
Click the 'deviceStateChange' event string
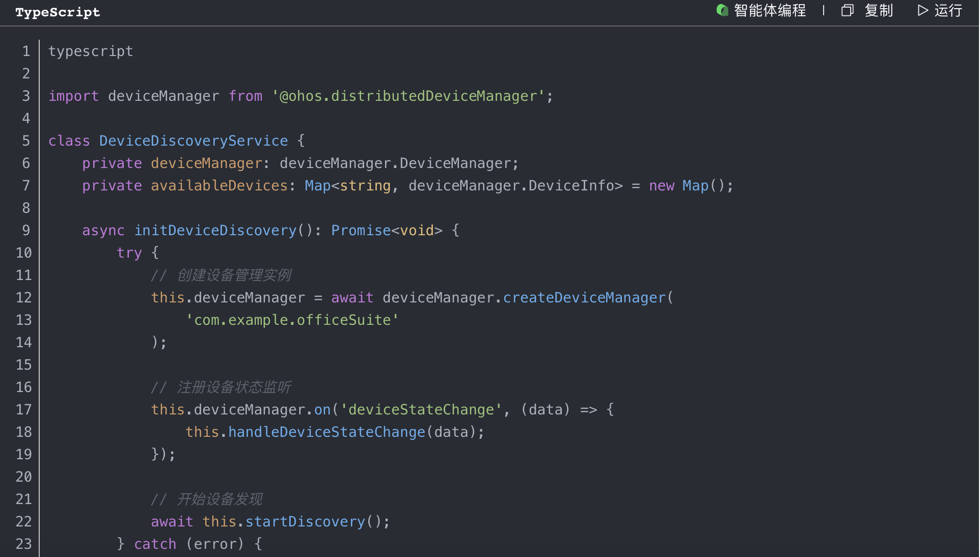point(421,410)
